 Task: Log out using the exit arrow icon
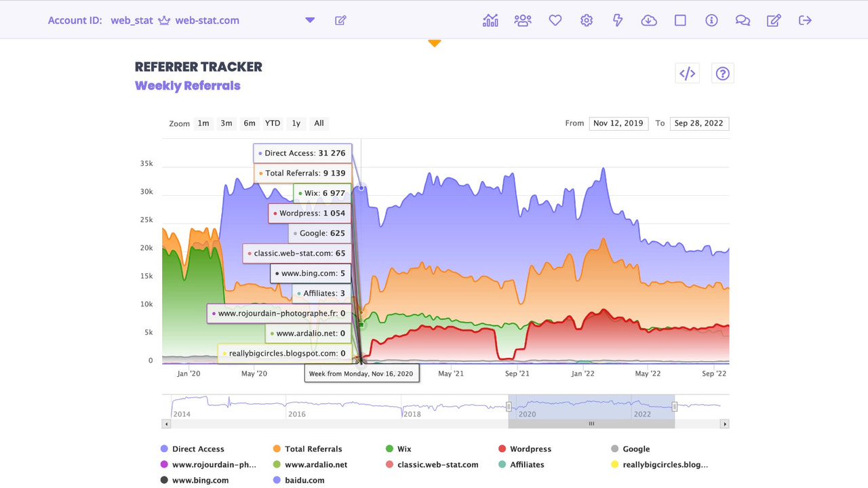coord(805,20)
